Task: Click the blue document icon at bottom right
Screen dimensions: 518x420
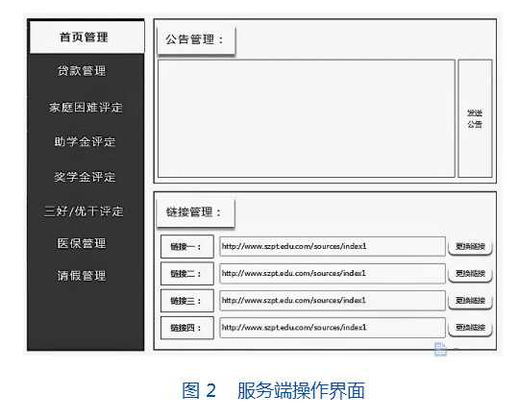Action: coord(440,349)
